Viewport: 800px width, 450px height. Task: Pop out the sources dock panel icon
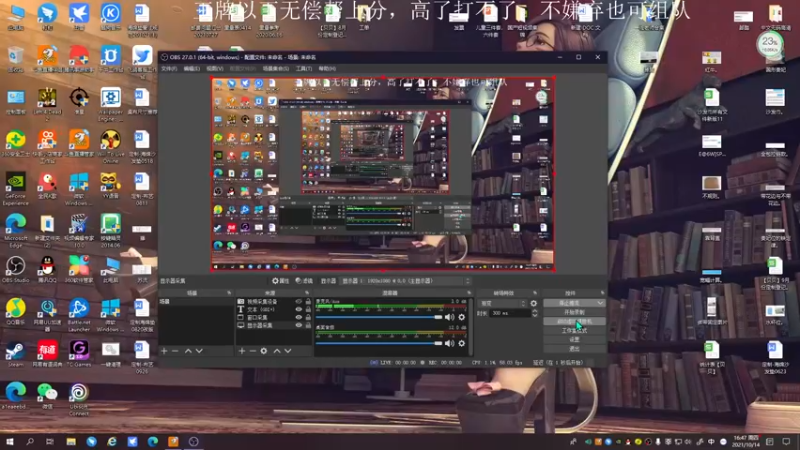pyautogui.click(x=307, y=293)
